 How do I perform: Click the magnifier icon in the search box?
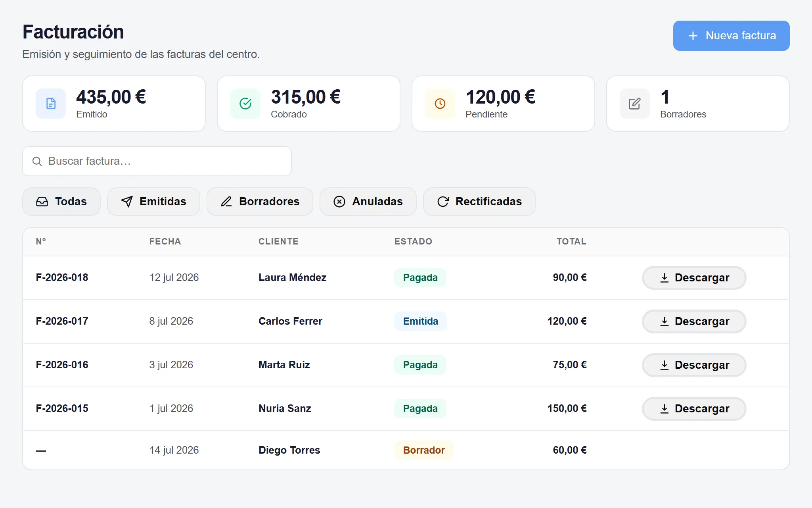37,161
